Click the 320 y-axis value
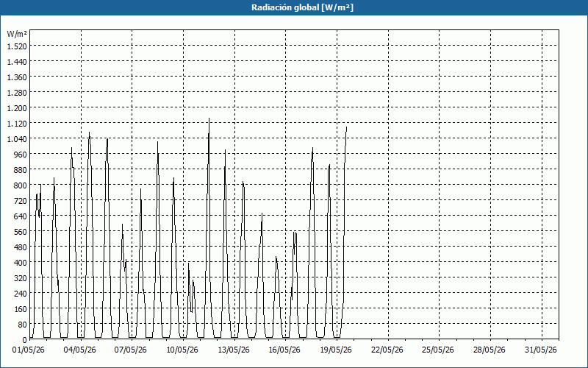Screen dimensions: 588x368 click(x=21, y=278)
